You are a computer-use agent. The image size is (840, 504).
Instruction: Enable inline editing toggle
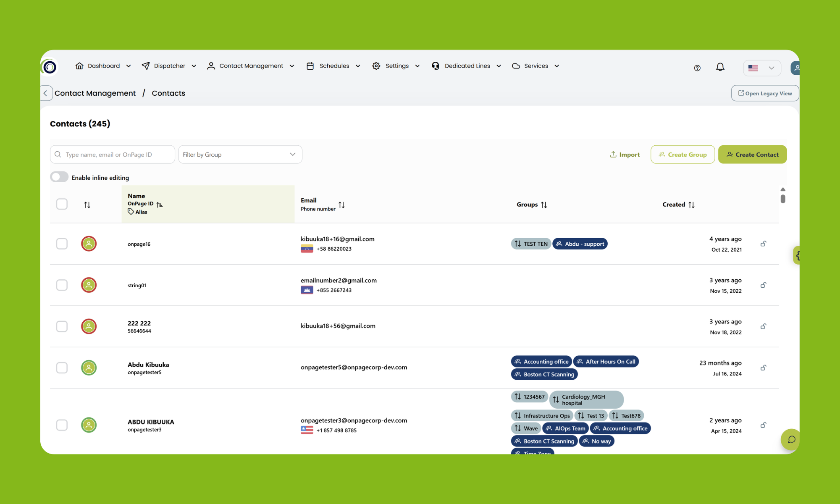(x=59, y=177)
